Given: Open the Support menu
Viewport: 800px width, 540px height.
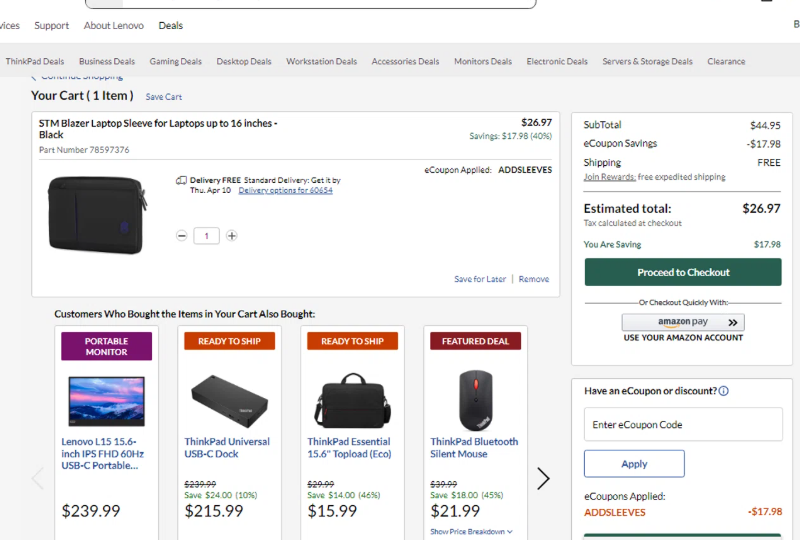Looking at the screenshot, I should [x=52, y=26].
